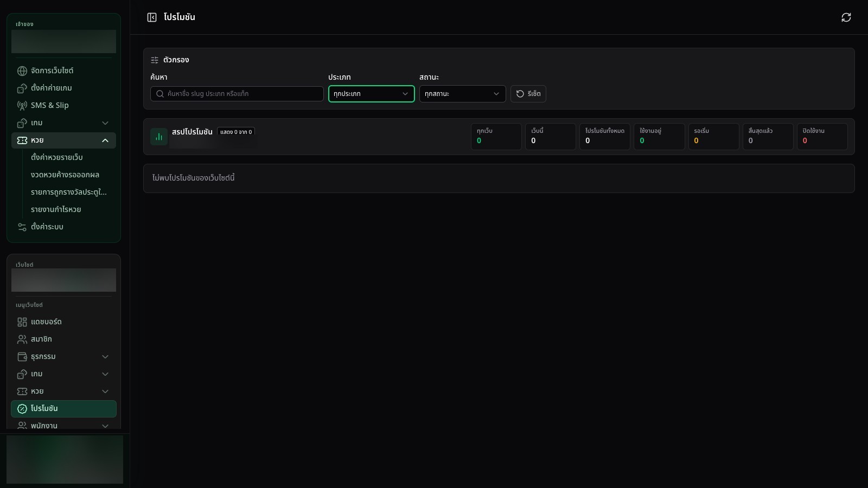Focus the ค้นหา promotion search field

[x=237, y=94]
